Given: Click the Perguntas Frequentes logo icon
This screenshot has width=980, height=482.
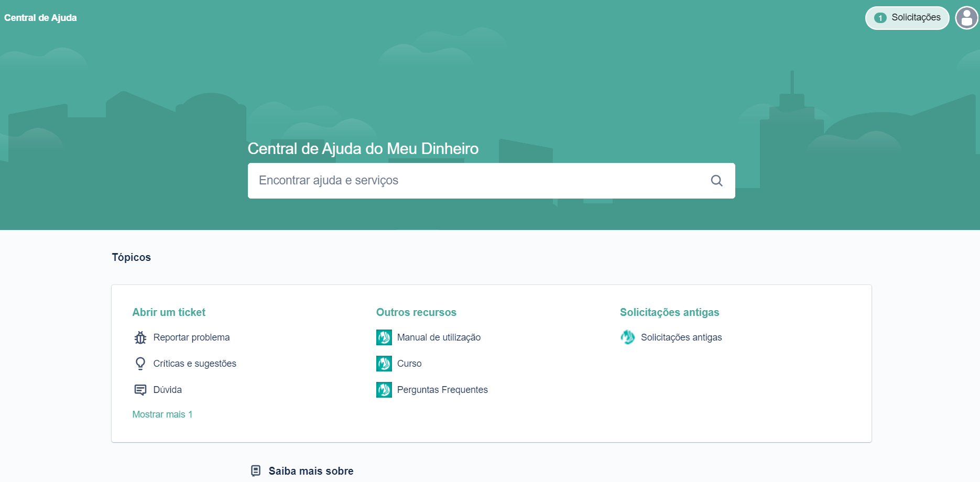Looking at the screenshot, I should click(x=384, y=390).
